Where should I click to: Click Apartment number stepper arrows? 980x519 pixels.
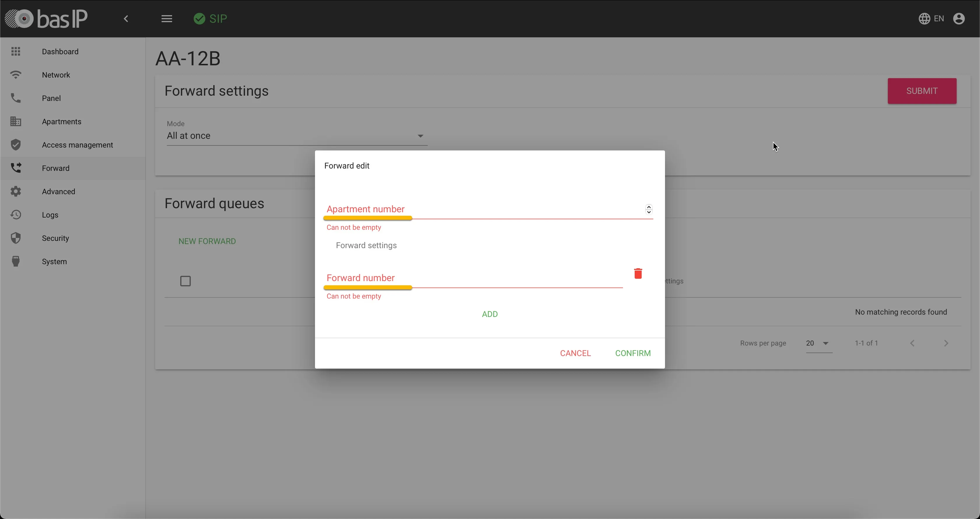click(x=649, y=210)
